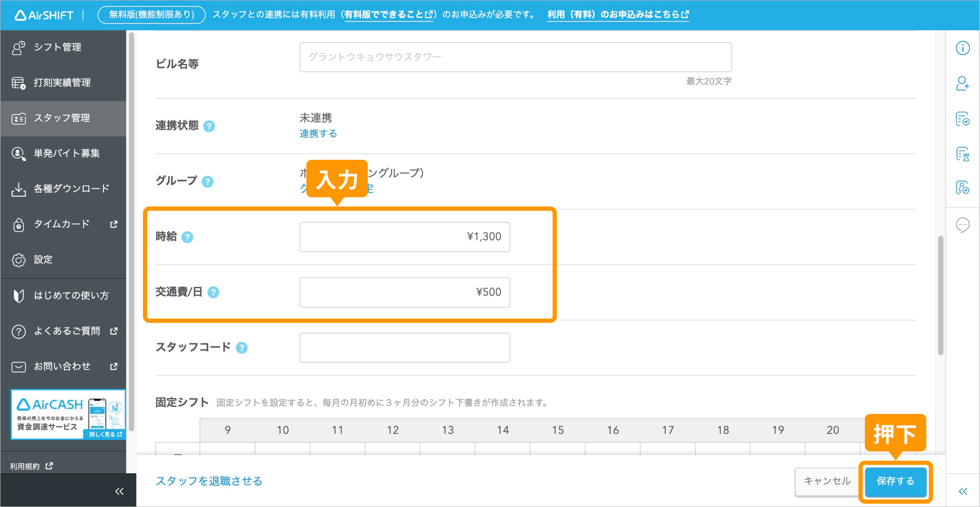Viewport: 980px width, 507px height.
Task: Click the 時給 input field
Action: (405, 237)
